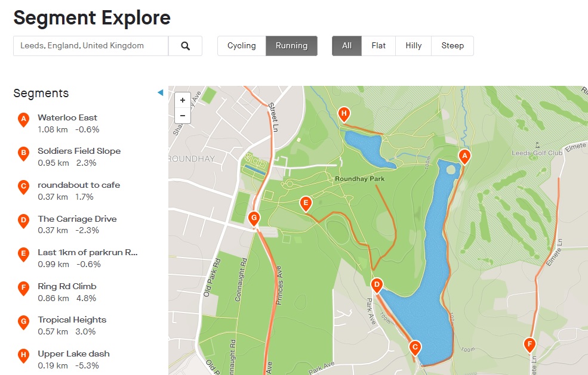Click map marker A near the lake
588x375 pixels.
pyautogui.click(x=464, y=156)
